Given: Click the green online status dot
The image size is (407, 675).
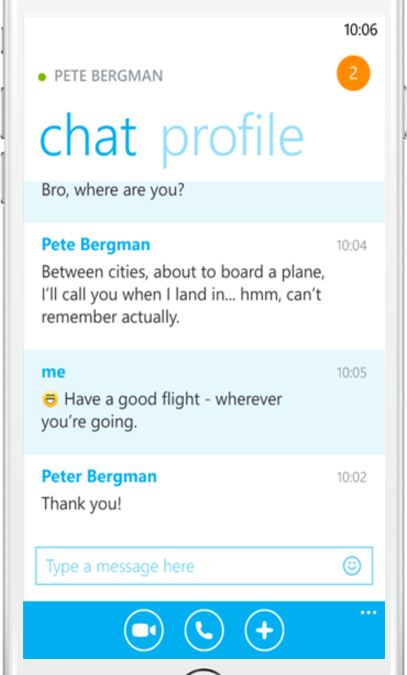Looking at the screenshot, I should tap(42, 77).
